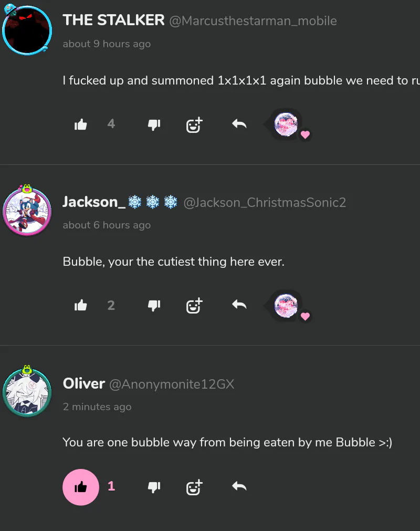Visit @Jackson_ChristmasSonic2 profile link

point(265,203)
